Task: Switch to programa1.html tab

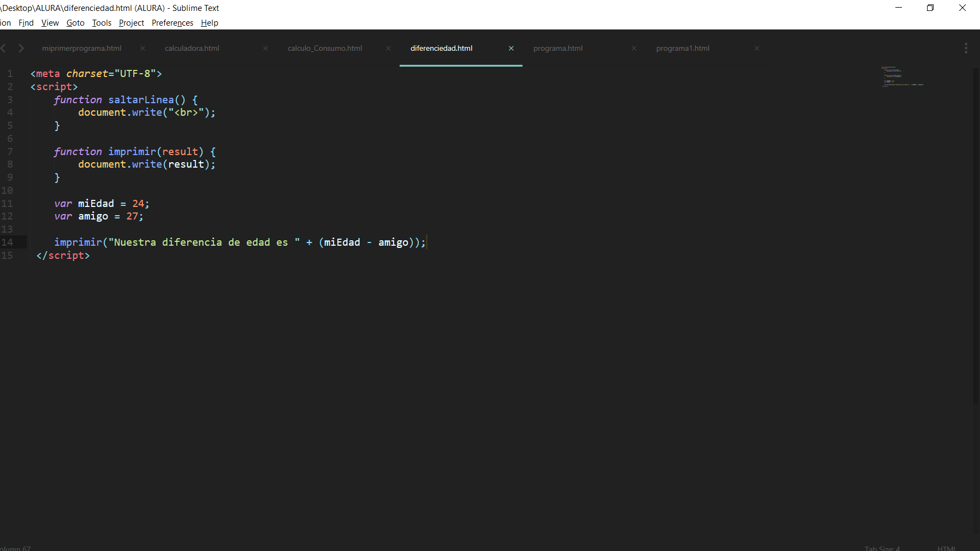Action: pyautogui.click(x=683, y=49)
